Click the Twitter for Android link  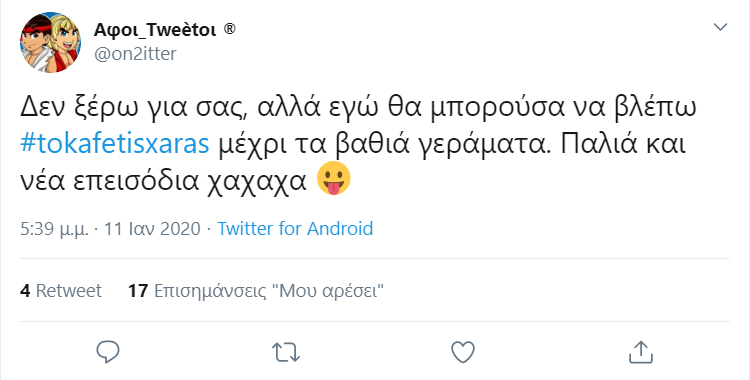(295, 228)
